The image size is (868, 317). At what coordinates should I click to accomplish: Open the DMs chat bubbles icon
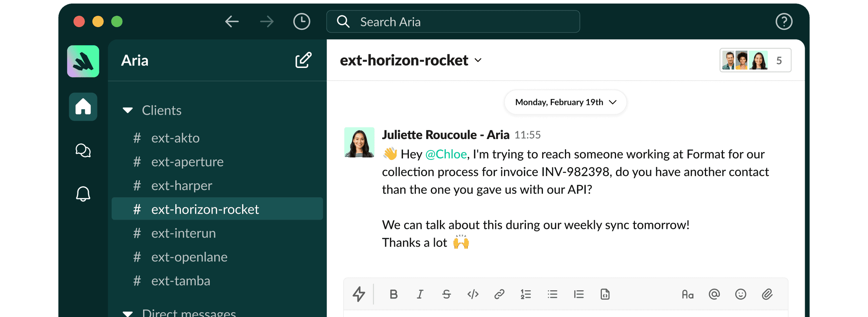pyautogui.click(x=83, y=150)
